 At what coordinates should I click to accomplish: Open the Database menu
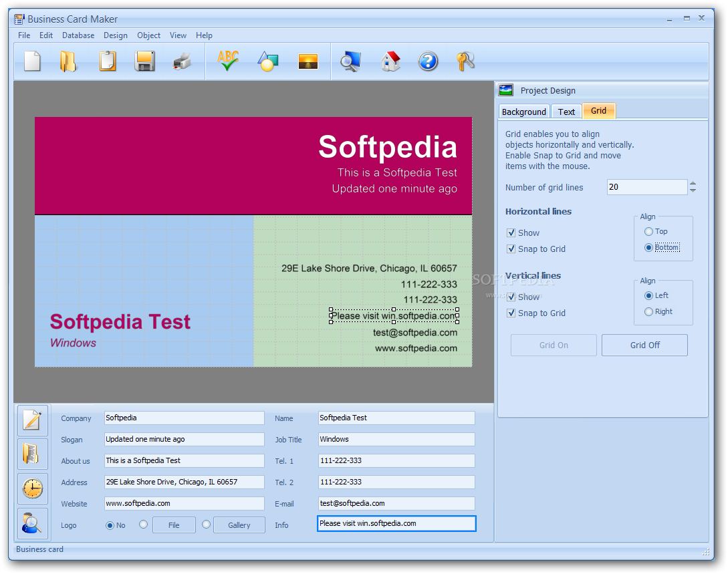point(78,35)
